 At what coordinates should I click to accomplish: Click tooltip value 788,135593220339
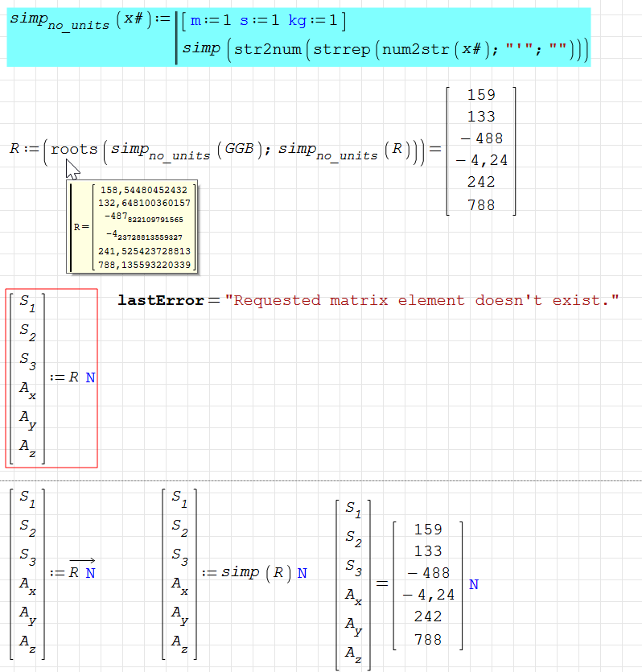pos(144,265)
